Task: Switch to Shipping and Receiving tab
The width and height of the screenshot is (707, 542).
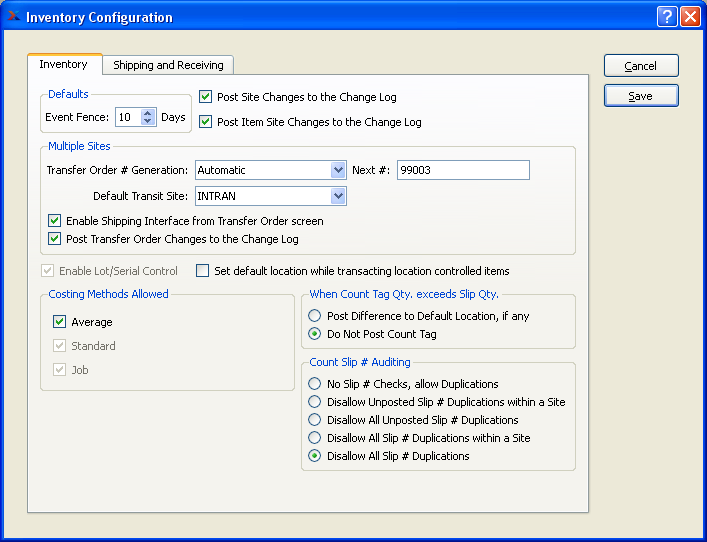Action: pos(168,65)
